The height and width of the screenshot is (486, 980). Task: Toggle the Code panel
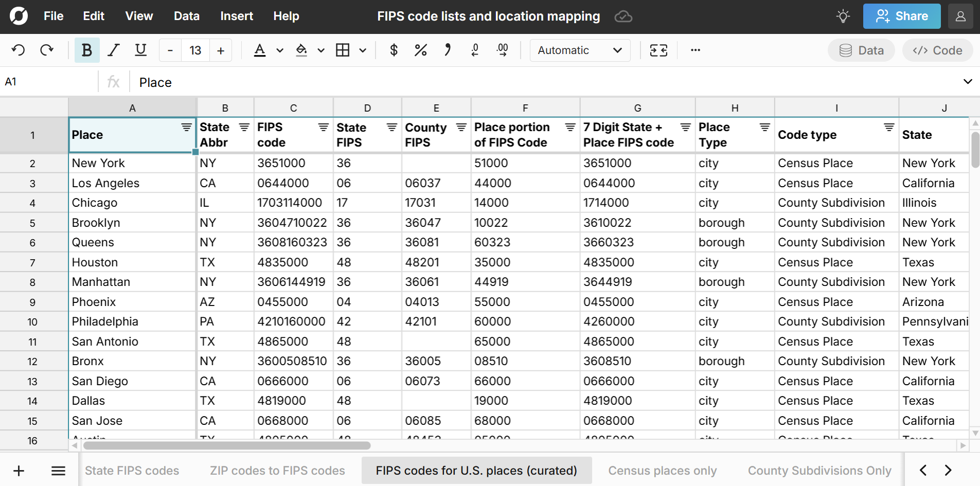(937, 50)
